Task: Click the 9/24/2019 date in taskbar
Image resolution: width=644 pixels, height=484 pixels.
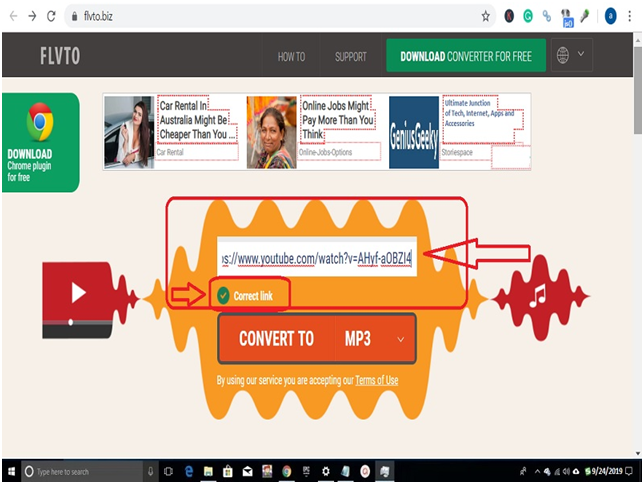Action: click(607, 471)
